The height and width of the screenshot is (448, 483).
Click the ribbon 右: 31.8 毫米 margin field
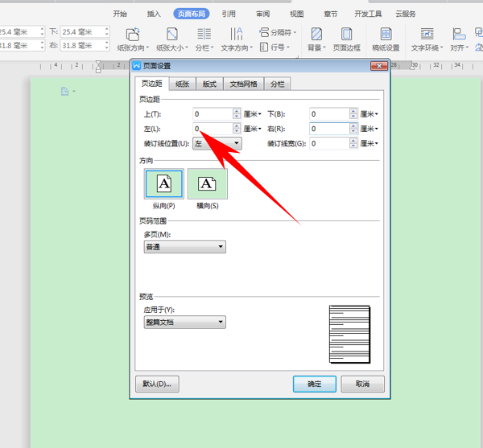(x=85, y=46)
